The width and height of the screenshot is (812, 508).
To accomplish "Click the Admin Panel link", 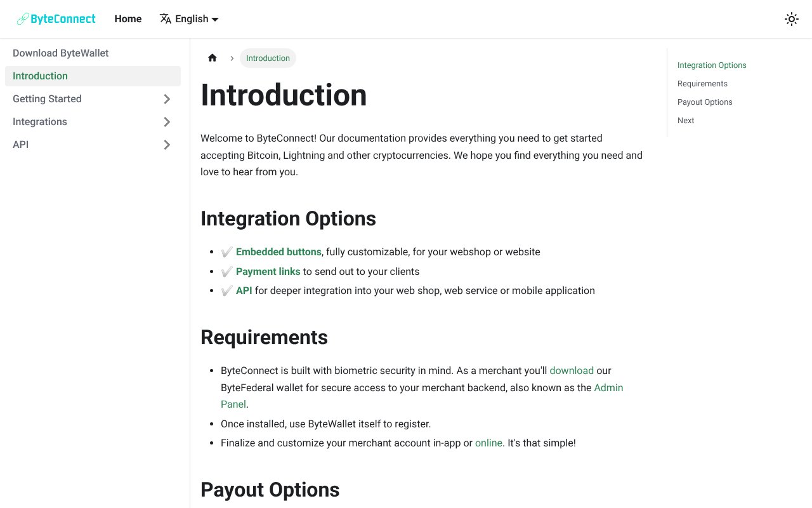I will click(x=608, y=387).
